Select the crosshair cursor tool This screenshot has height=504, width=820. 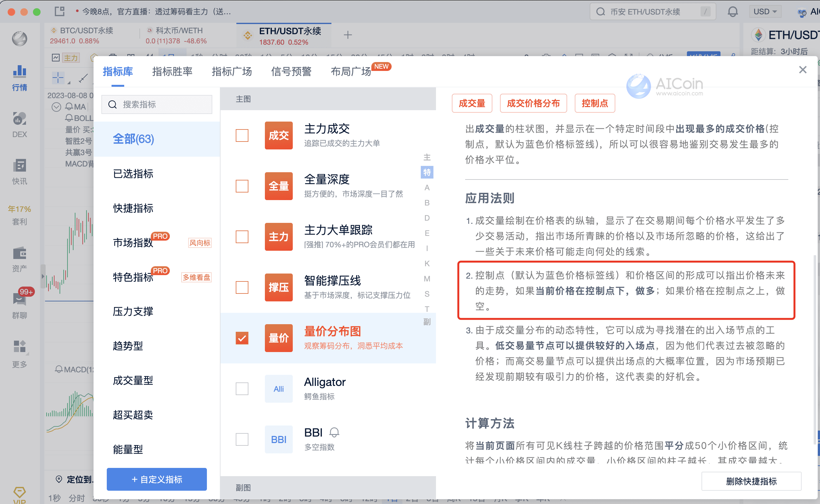click(58, 78)
